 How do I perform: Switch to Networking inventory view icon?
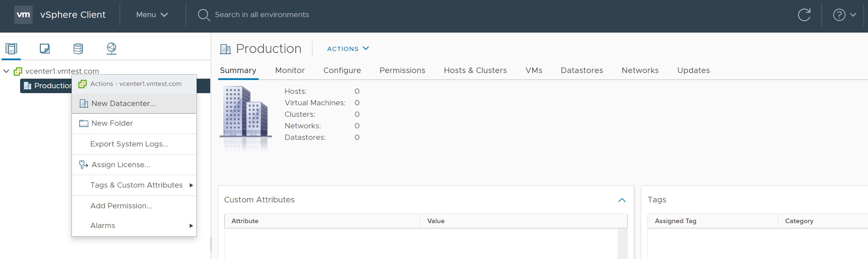click(111, 49)
